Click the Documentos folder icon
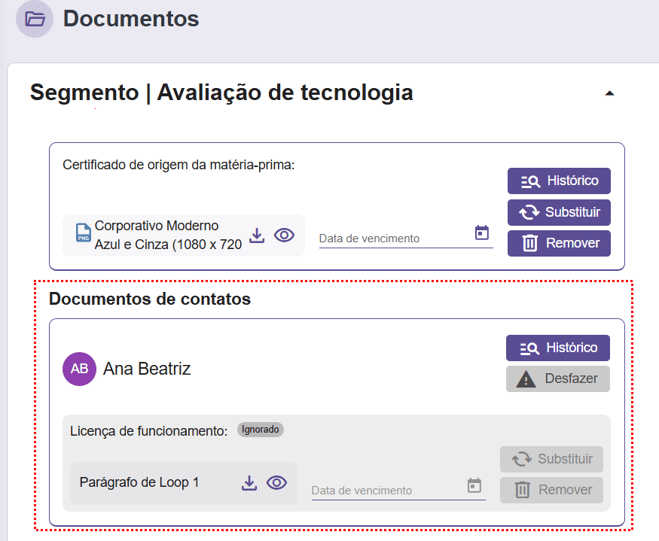 tap(35, 19)
